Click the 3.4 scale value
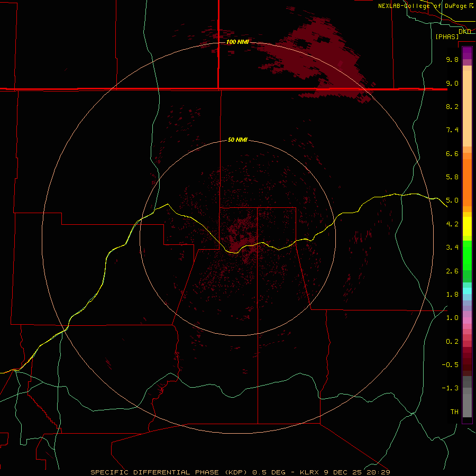This screenshot has height=476, width=476. tap(452, 248)
